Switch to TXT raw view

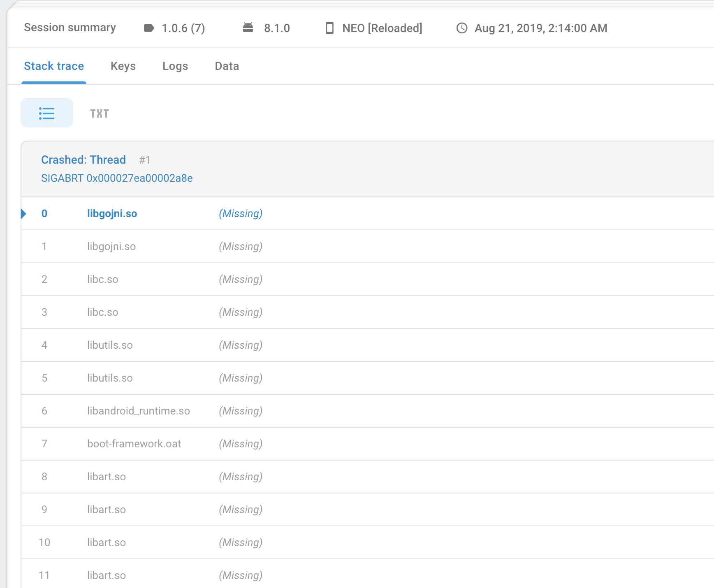[x=100, y=113]
